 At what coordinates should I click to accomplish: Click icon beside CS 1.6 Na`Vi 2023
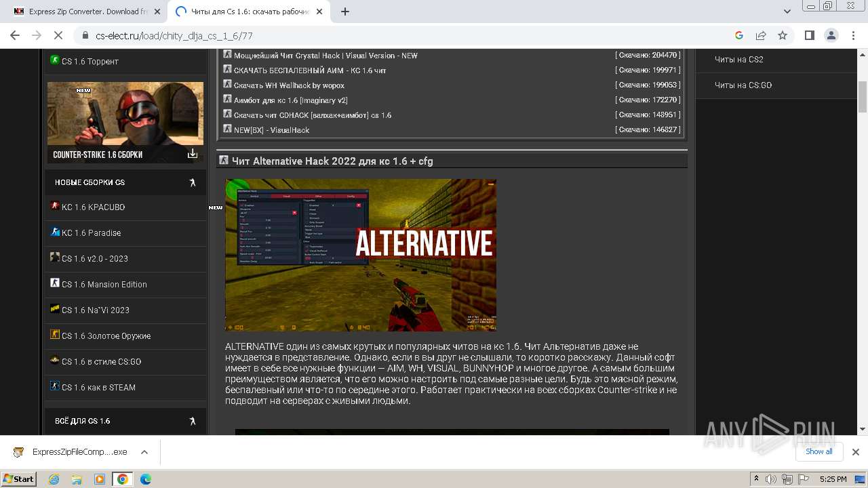point(55,308)
